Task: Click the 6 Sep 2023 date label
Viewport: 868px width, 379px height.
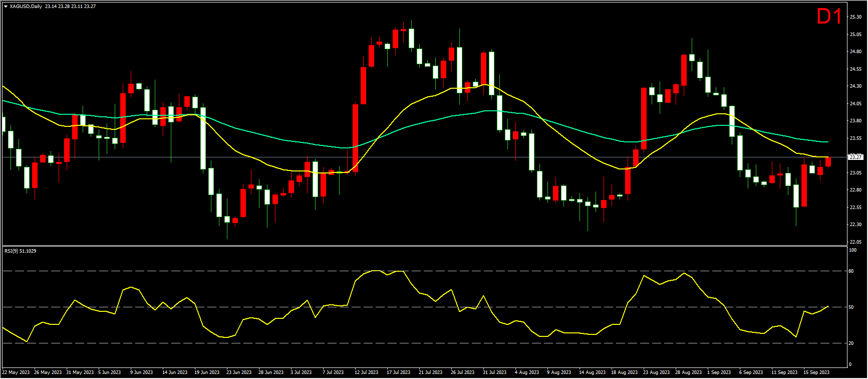Action: (752, 372)
